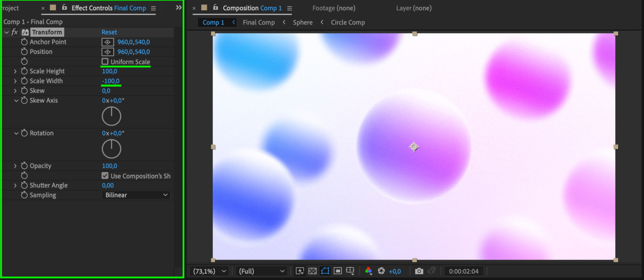
Task: Show the channel and color management icon
Action: 369,271
